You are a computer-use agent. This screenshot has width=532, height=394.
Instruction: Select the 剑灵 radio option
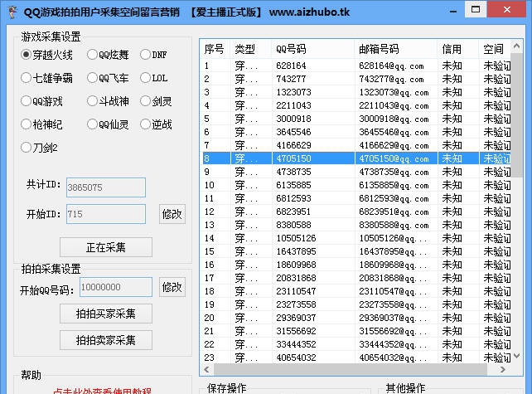tap(156, 101)
